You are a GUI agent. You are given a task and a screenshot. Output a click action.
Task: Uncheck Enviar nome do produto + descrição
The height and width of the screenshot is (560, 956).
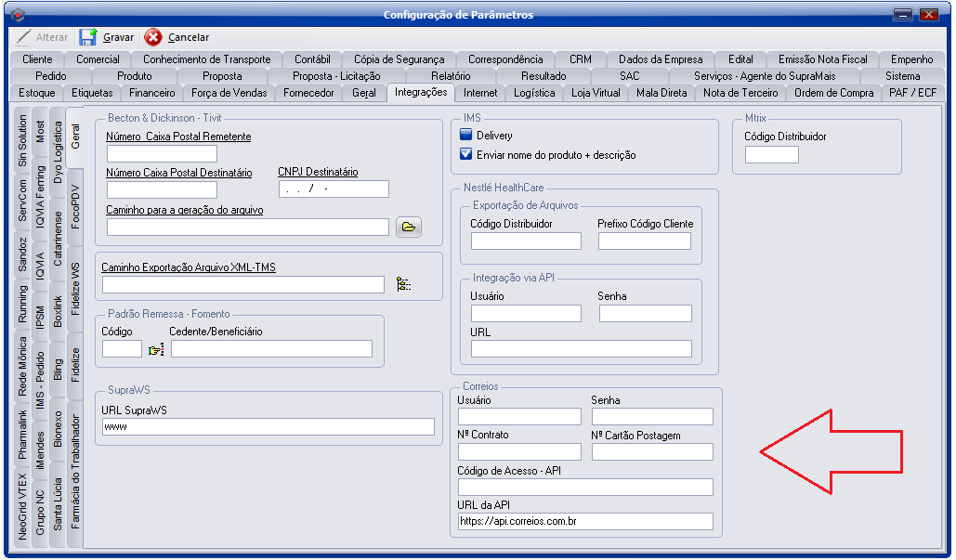coord(466,154)
